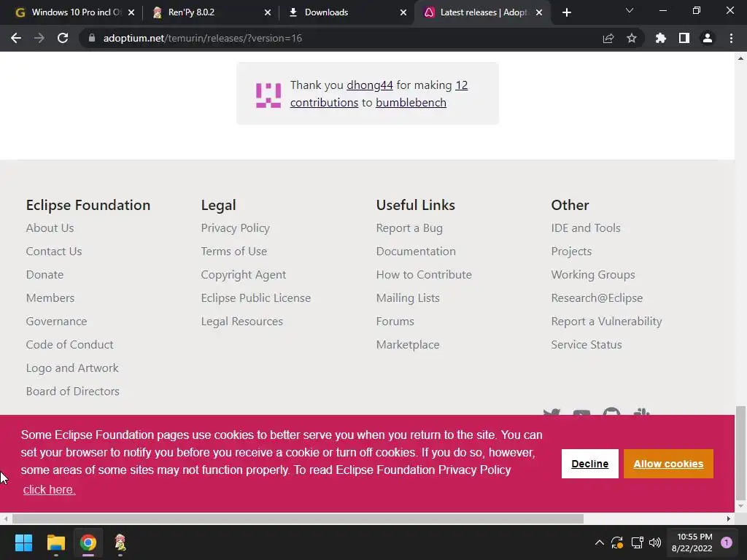Open the IDE and Tools link
This screenshot has width=747, height=560.
(586, 228)
